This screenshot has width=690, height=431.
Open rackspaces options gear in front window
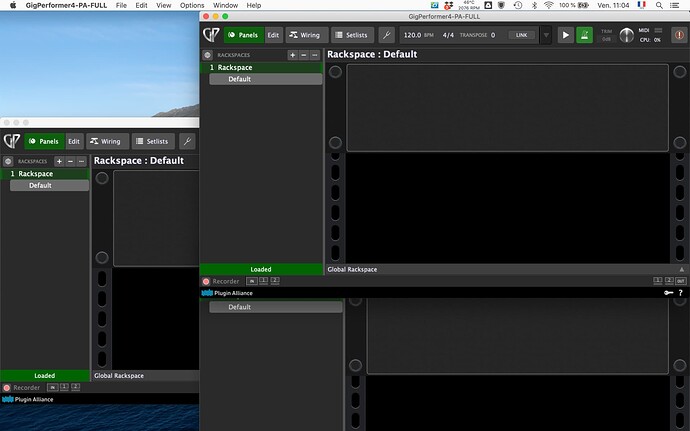[208, 55]
